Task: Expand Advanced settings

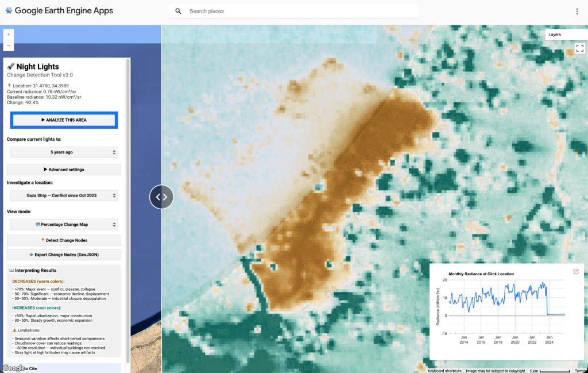Action: (64, 170)
